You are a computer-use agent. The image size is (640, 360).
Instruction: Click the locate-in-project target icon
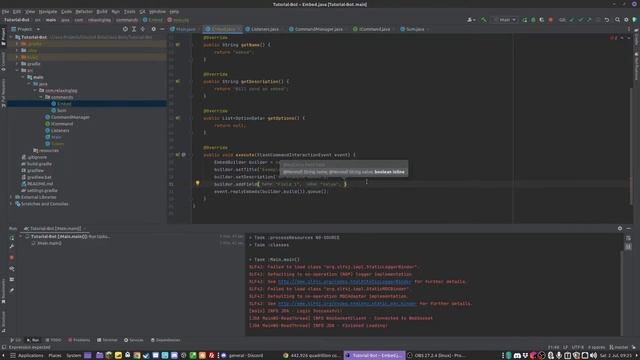pos(125,29)
